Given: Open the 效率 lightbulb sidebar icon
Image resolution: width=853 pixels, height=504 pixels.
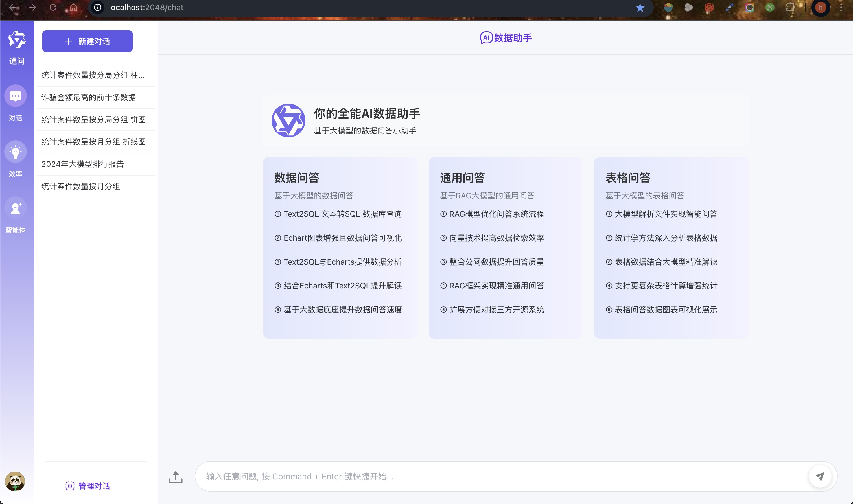Looking at the screenshot, I should pos(15,152).
